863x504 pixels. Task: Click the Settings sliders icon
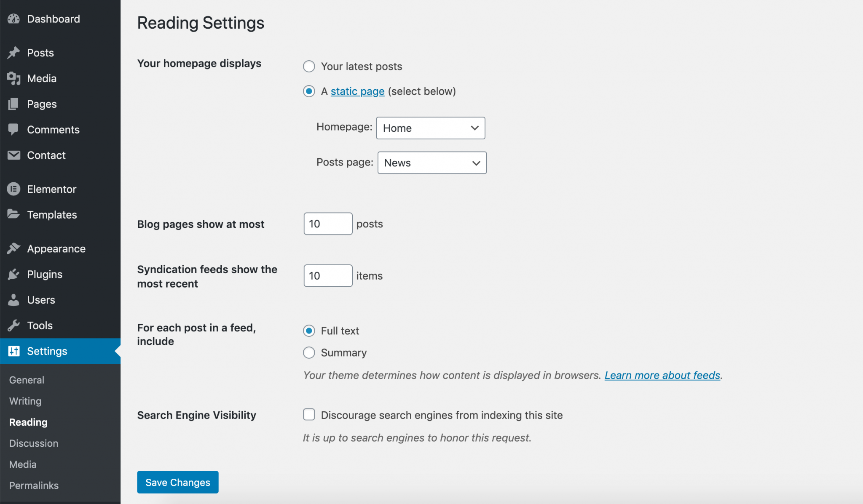pyautogui.click(x=14, y=351)
